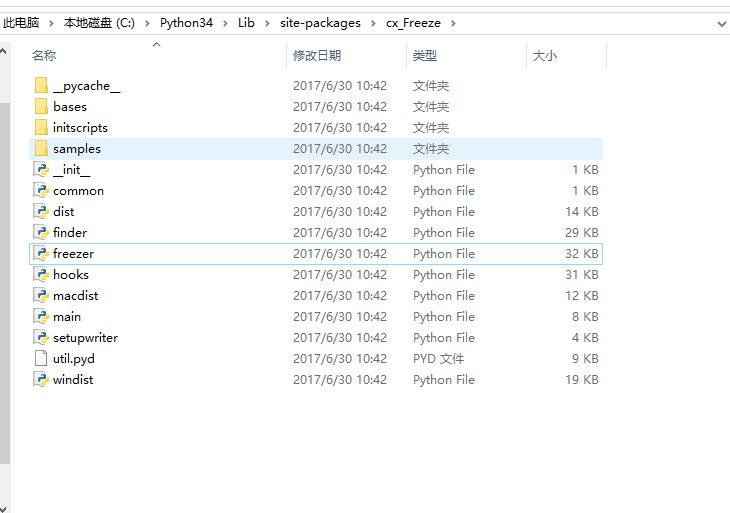Navigate to 本地磁盘 (C:) in breadcrumb
Viewport: 730px width, 513px height.
[x=99, y=23]
